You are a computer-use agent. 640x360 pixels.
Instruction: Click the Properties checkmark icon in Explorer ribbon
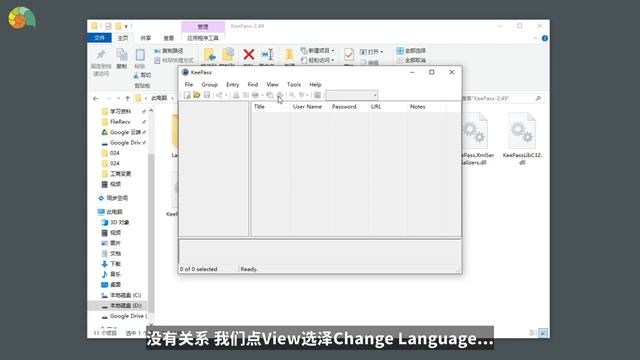point(349,54)
